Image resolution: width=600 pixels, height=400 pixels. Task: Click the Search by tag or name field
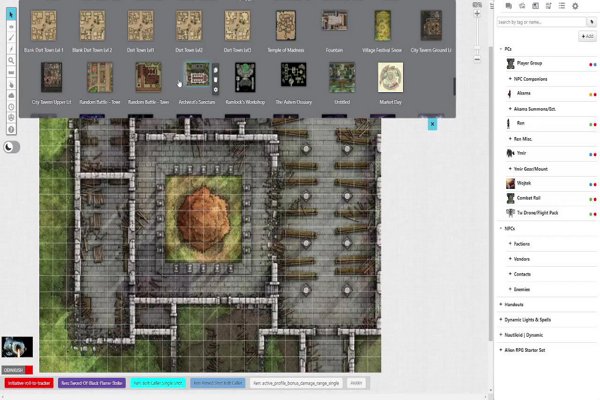click(541, 22)
